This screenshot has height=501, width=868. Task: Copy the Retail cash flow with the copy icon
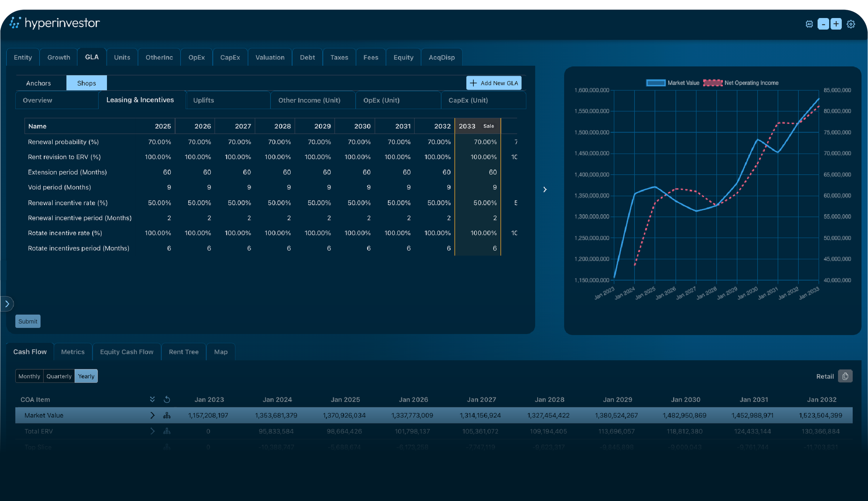845,376
